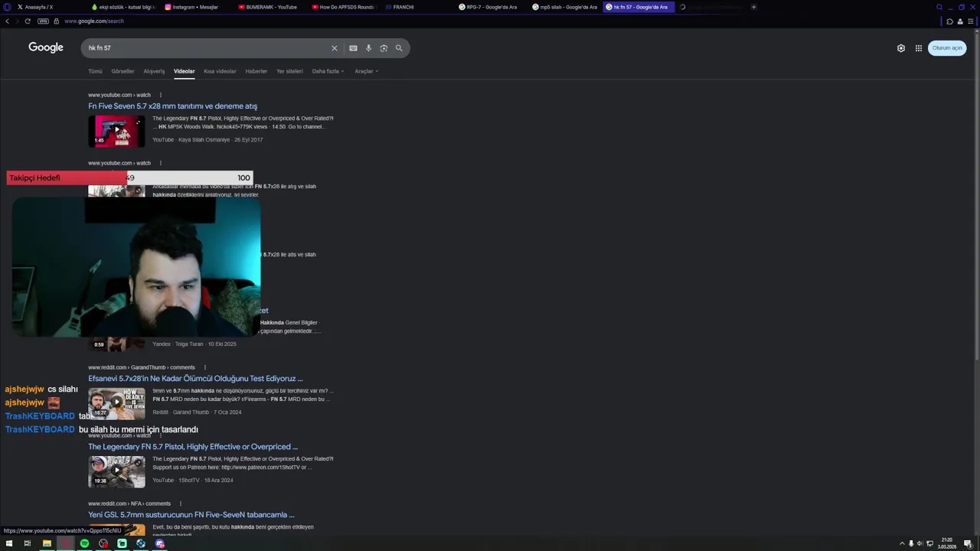Switch to the BUMERAMK YouTube browser tab
Viewport: 980px width, 551px height.
pyautogui.click(x=269, y=7)
